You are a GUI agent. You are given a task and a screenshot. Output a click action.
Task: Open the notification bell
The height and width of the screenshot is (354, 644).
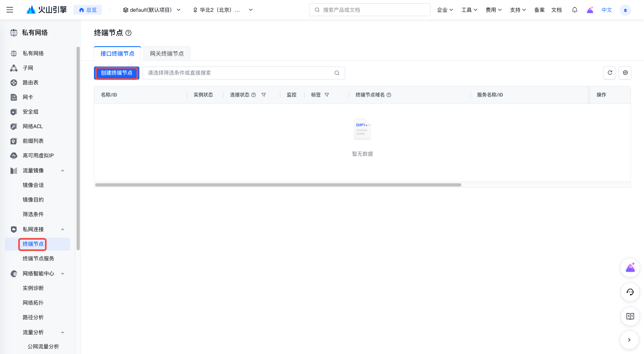point(575,10)
